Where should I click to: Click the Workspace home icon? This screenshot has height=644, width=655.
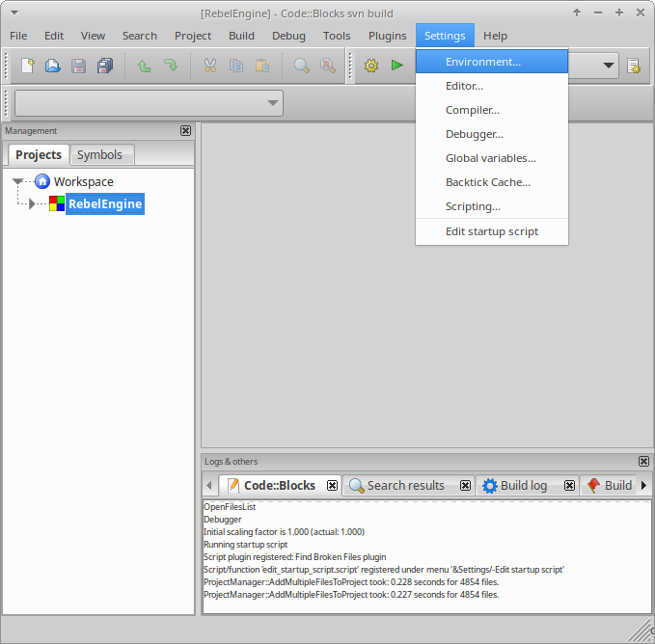pyautogui.click(x=42, y=181)
